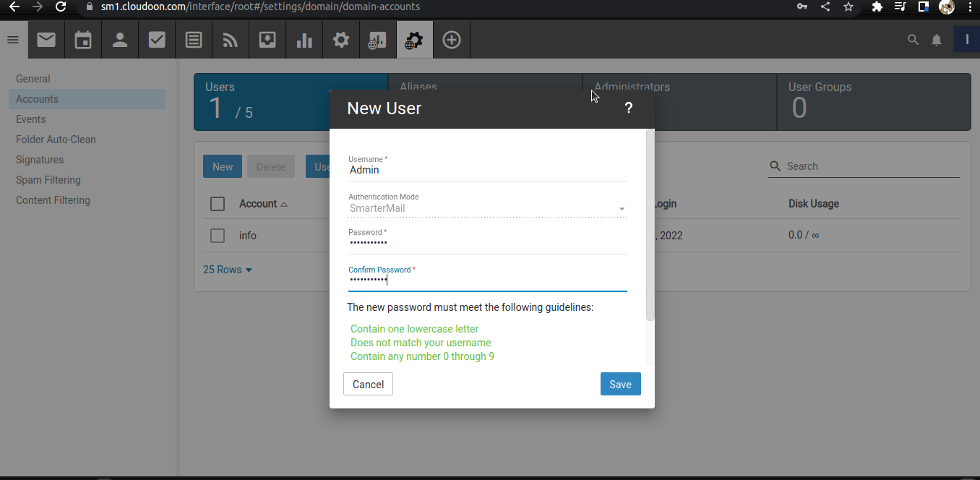Open the notifications bell
This screenshot has width=980, height=480.
937,40
